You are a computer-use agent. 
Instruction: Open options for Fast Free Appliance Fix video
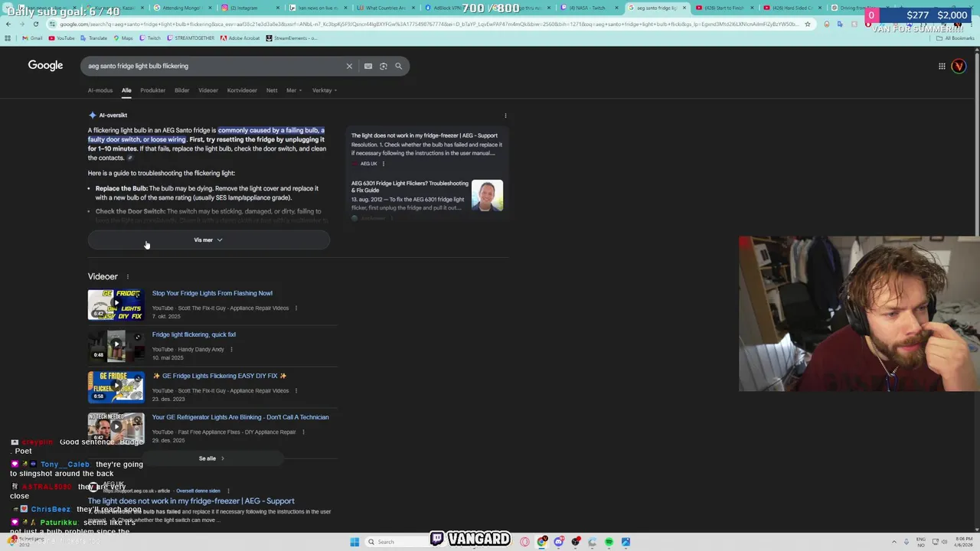pos(303,432)
